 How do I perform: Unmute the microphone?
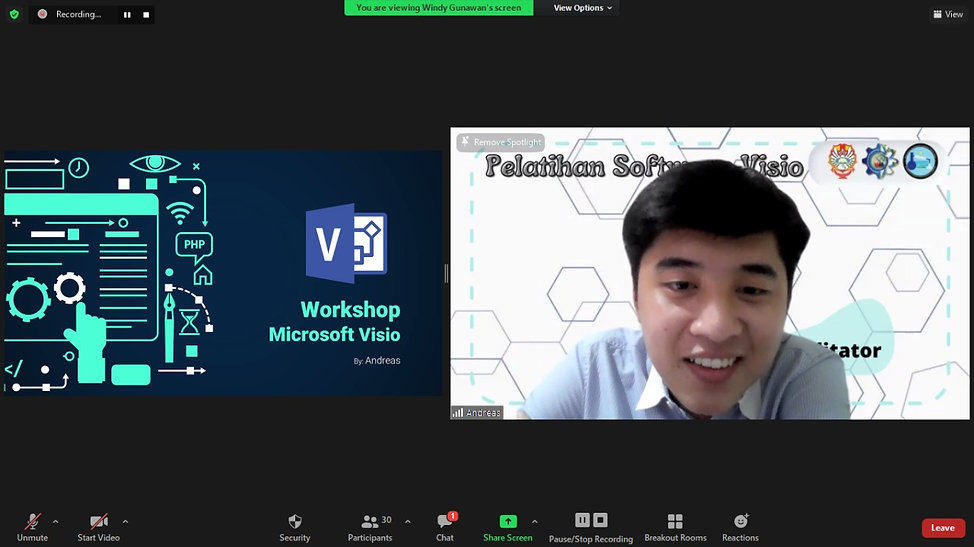click(x=32, y=527)
